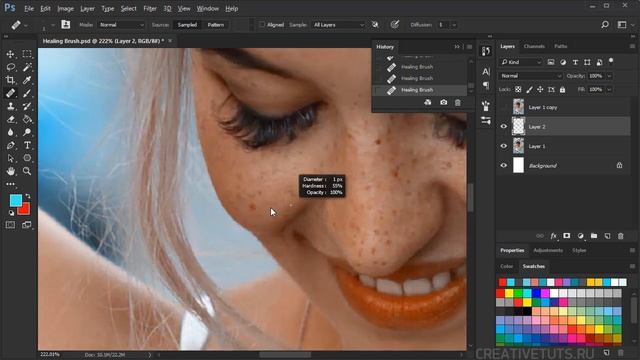
Task: Delete layer with trash icon in Layers panel
Action: [x=620, y=236]
